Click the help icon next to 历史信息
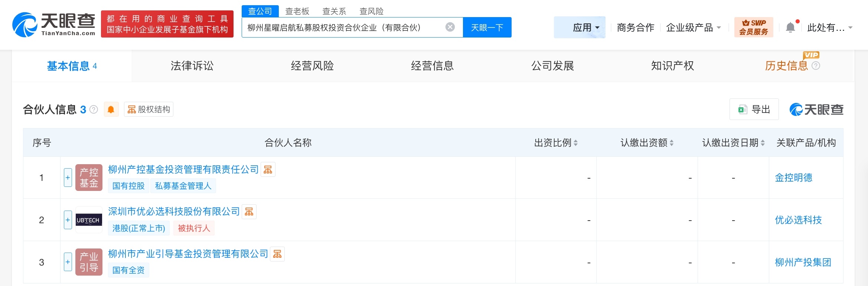 point(816,66)
